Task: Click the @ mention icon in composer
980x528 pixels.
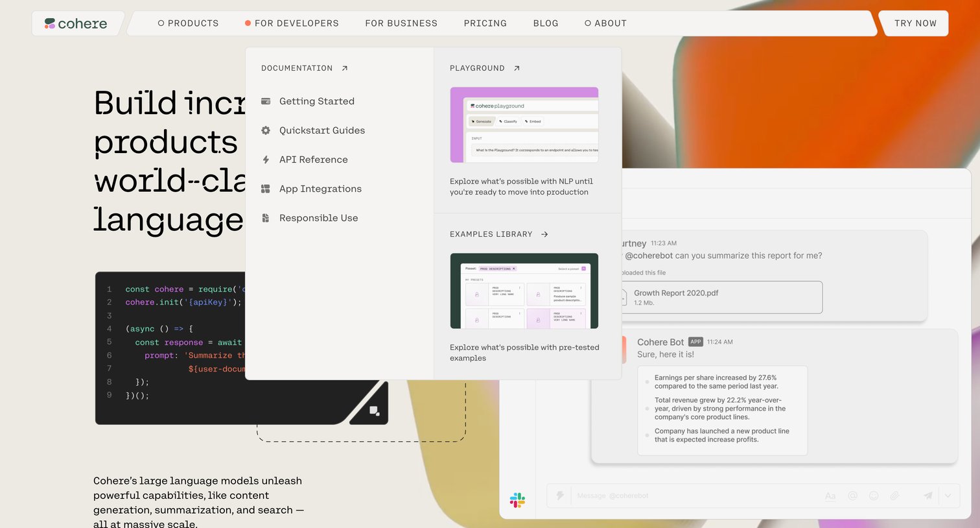Action: pos(852,496)
